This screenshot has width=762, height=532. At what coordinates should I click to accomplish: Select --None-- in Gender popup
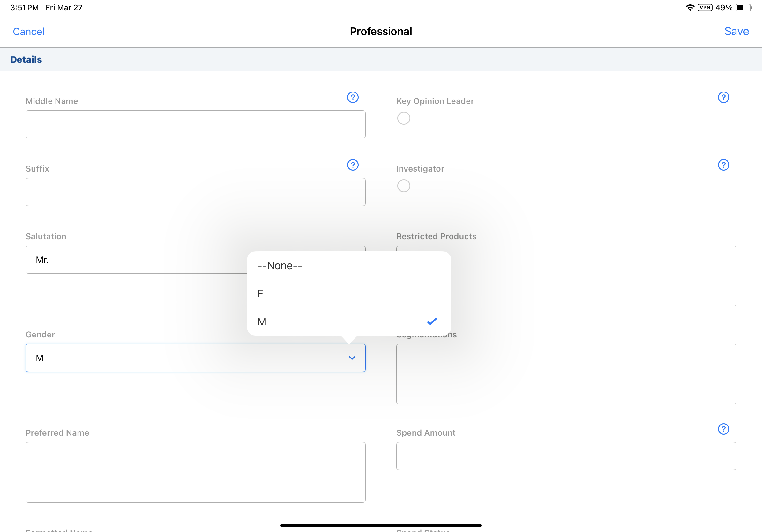coord(348,266)
